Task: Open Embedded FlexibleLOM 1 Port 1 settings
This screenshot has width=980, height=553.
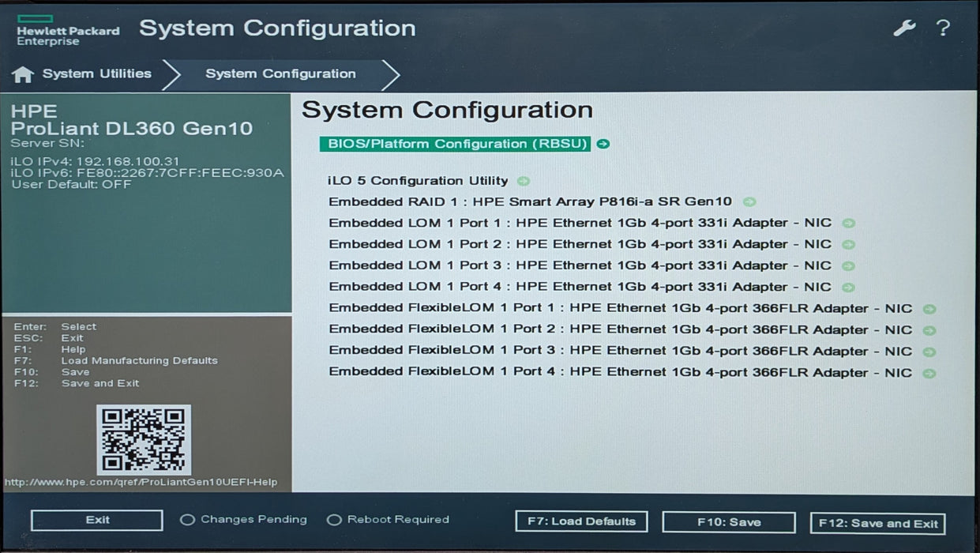Action: [x=620, y=309]
